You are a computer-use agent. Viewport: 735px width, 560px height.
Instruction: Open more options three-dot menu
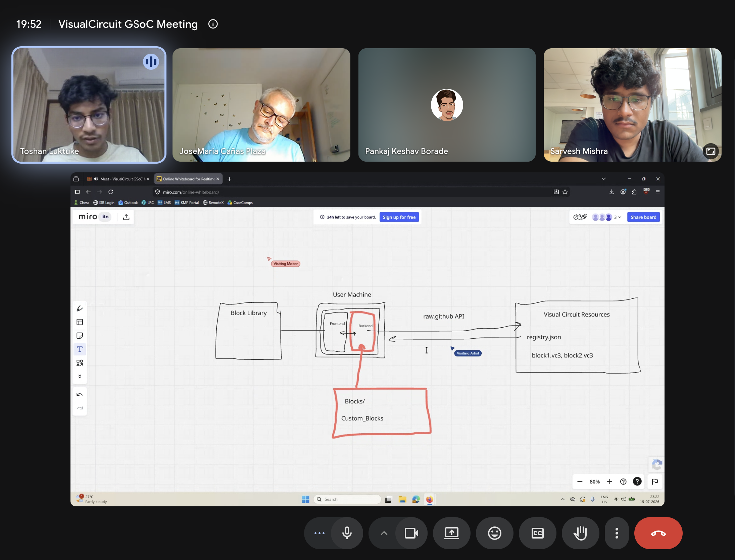click(617, 533)
